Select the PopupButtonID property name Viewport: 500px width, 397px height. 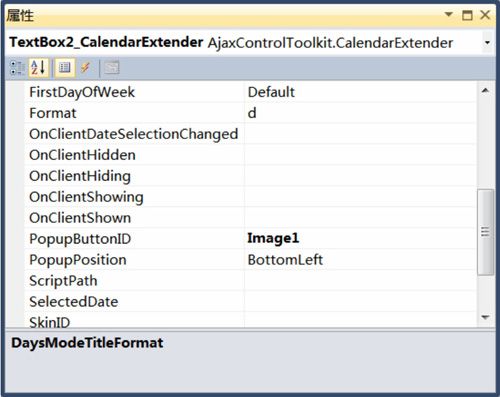(80, 239)
